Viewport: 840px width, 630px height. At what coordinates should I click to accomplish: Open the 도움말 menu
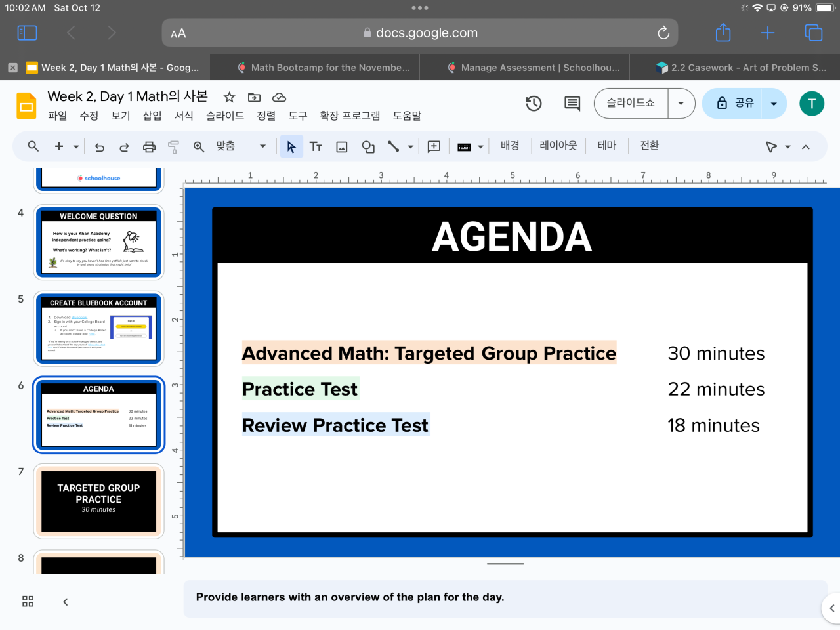[407, 115]
